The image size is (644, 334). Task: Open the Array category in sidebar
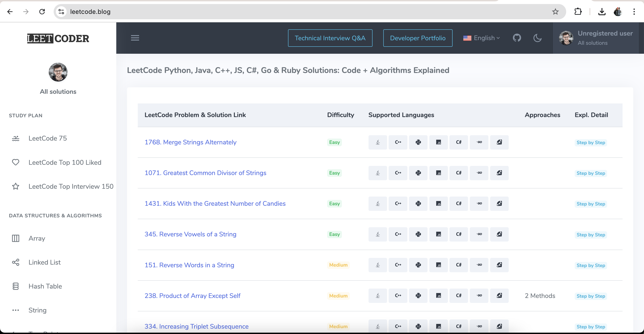(37, 238)
